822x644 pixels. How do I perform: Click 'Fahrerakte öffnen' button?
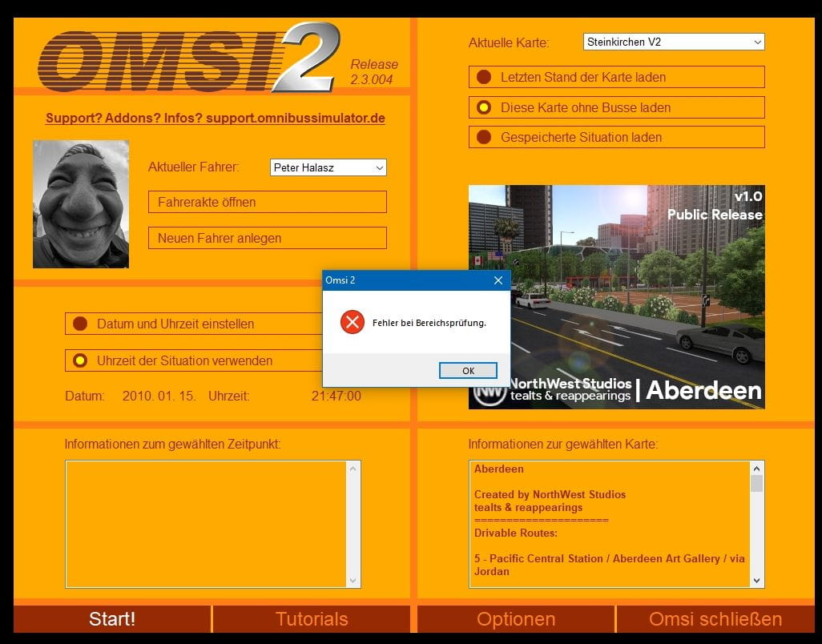tap(267, 202)
